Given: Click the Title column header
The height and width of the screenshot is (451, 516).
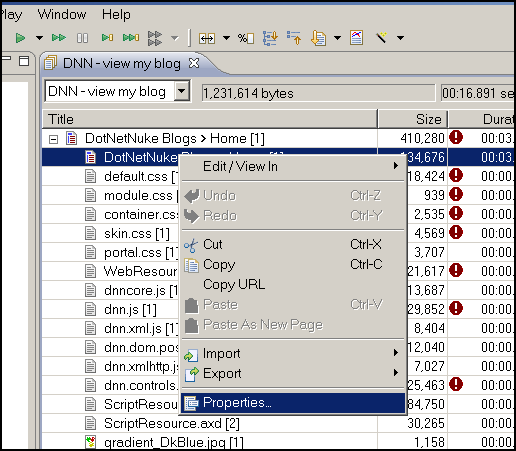Looking at the screenshot, I should click(x=210, y=119).
